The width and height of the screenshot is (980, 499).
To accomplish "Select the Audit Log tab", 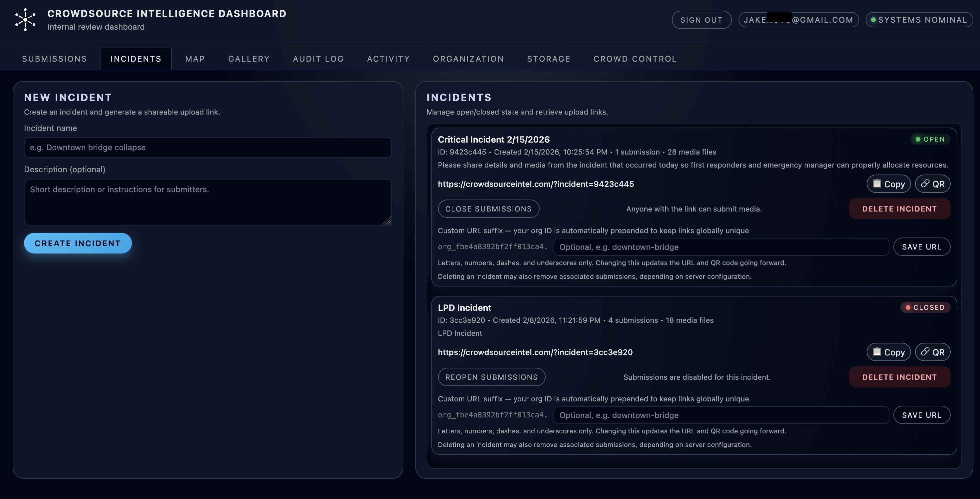I will tap(318, 59).
